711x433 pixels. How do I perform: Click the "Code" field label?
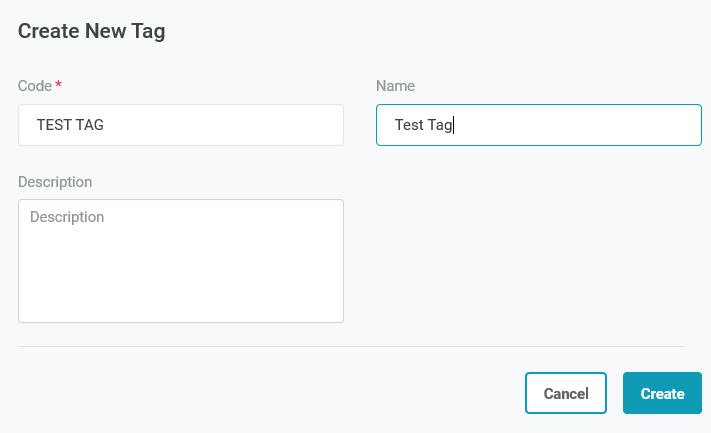pyautogui.click(x=35, y=86)
